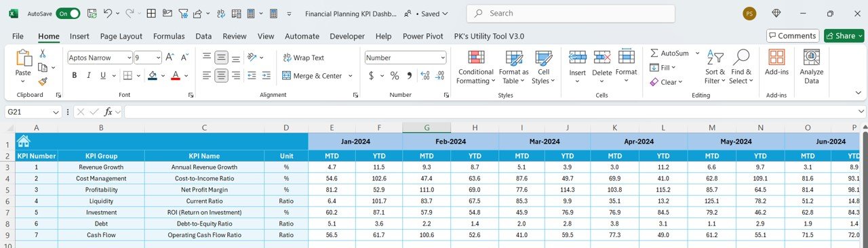
Task: Click Analyze Data
Action: coord(811,67)
